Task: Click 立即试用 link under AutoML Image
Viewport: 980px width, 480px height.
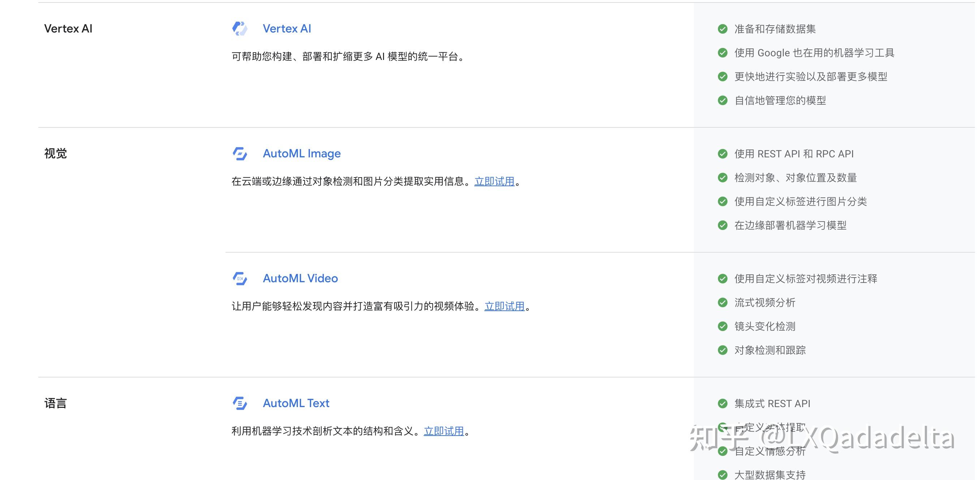Action: (x=494, y=181)
